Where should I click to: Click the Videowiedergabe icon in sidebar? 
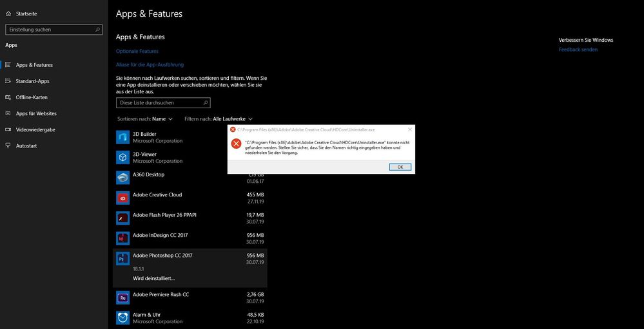[8, 129]
